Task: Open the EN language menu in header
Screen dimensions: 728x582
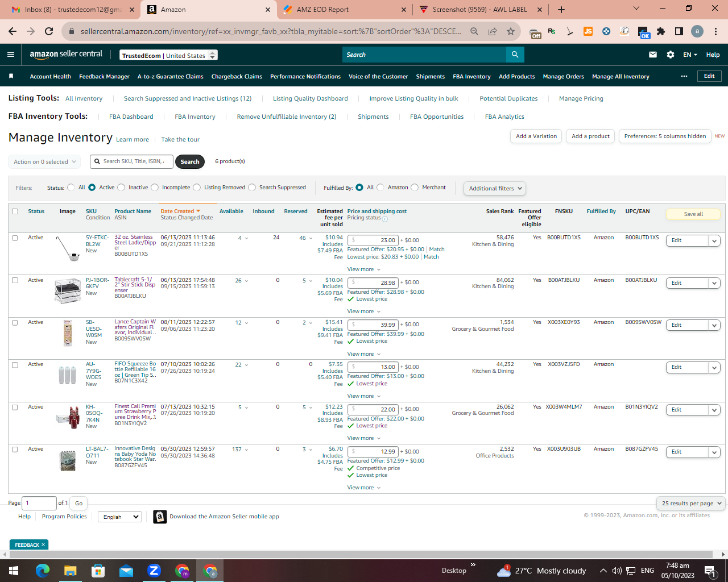Action: (x=690, y=55)
